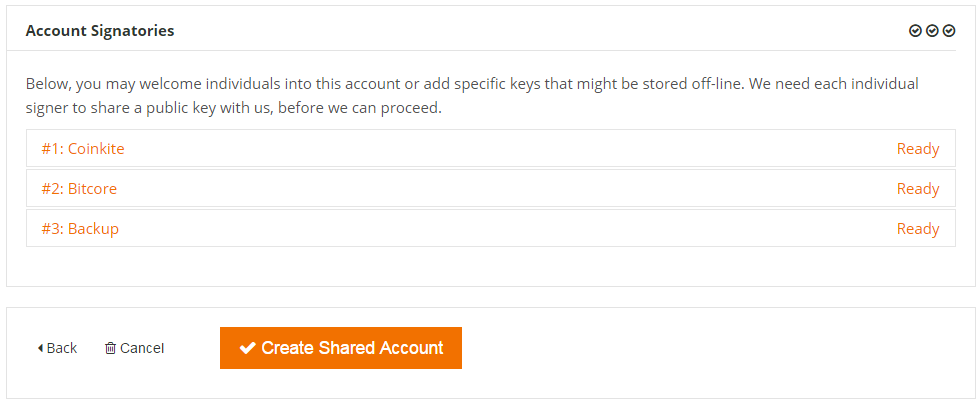The width and height of the screenshot is (978, 407).
Task: Cancel the shared account setup
Action: point(135,348)
